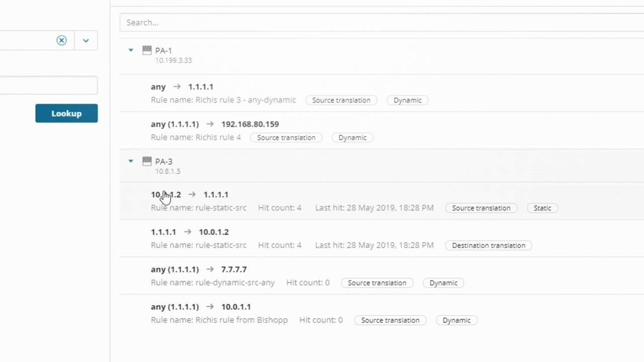644x362 pixels.
Task: Toggle the Static tag on rule-static-src
Action: tap(542, 208)
